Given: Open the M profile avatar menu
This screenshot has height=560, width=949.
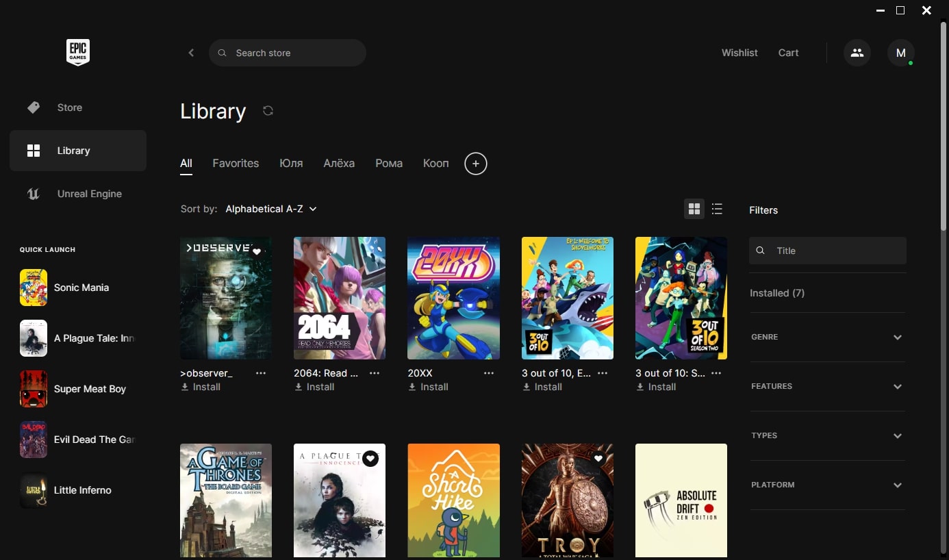Looking at the screenshot, I should tap(901, 53).
